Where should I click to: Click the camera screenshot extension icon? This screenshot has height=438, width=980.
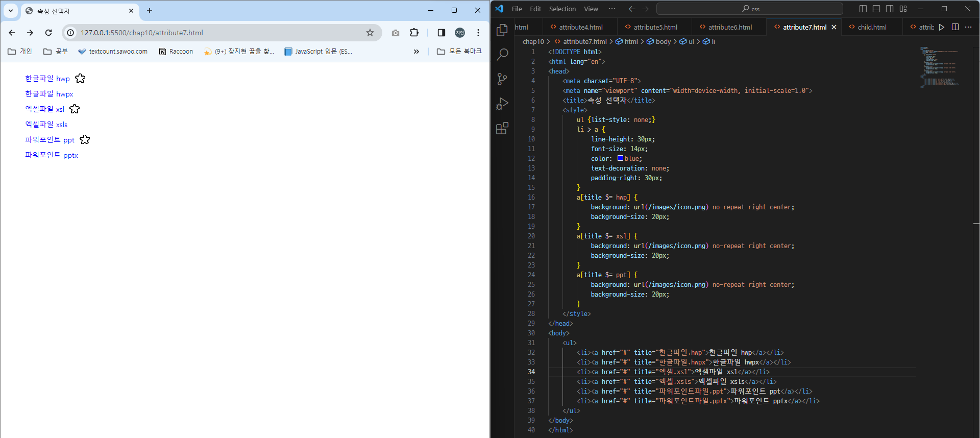[396, 33]
